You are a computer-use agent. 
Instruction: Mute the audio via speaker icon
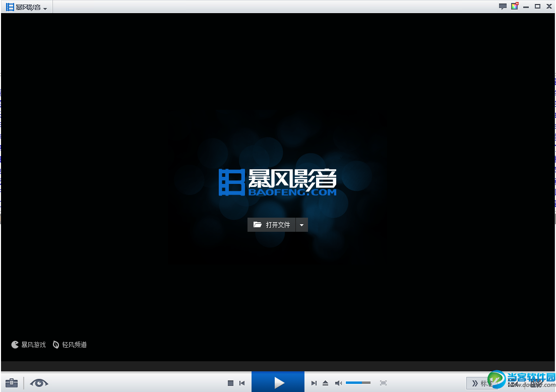click(339, 383)
